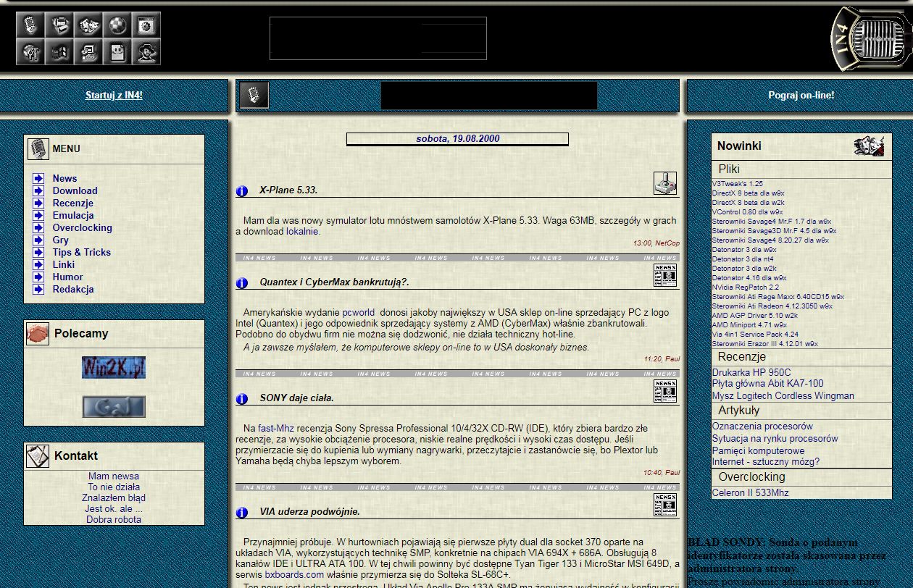Click the newspaper icon by Quantex headline
The height and width of the screenshot is (588, 913).
tap(664, 275)
